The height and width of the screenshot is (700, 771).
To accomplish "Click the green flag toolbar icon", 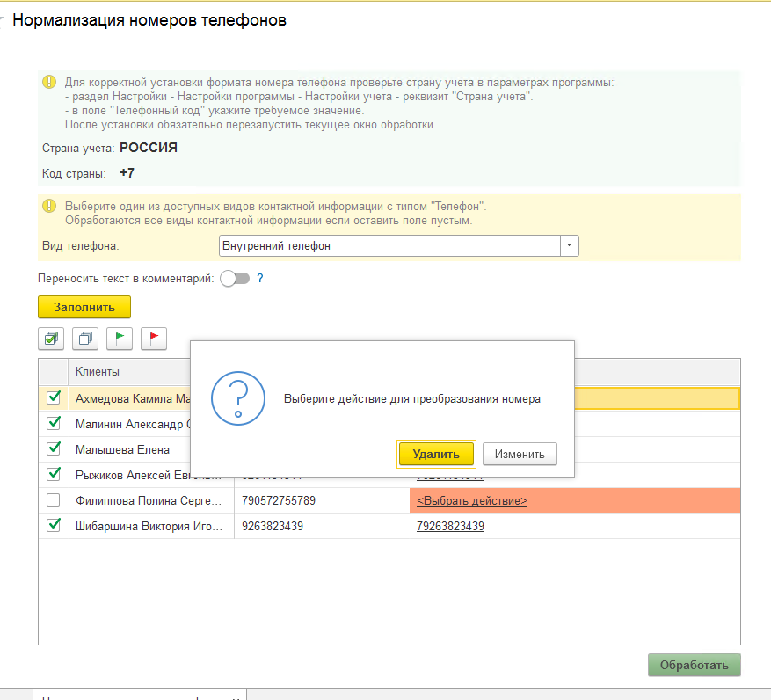I will tap(120, 338).
